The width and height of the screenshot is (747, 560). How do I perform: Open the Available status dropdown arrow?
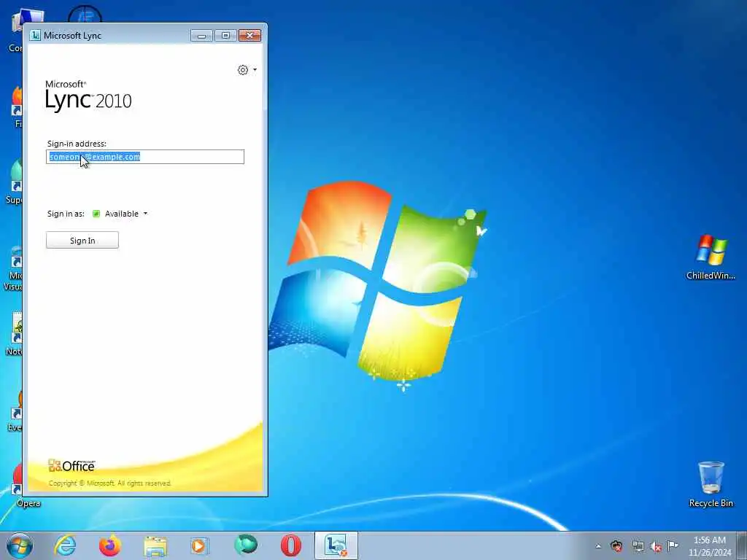pyautogui.click(x=145, y=214)
